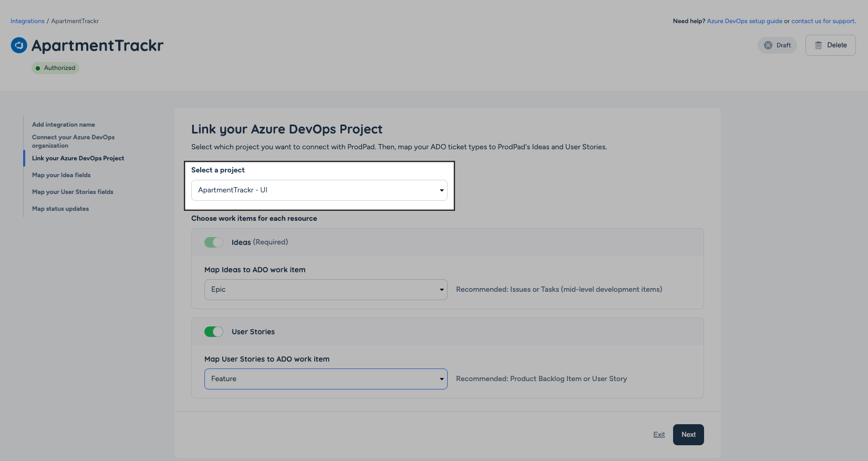The width and height of the screenshot is (868, 461).
Task: Click the Delete button
Action: (x=831, y=45)
